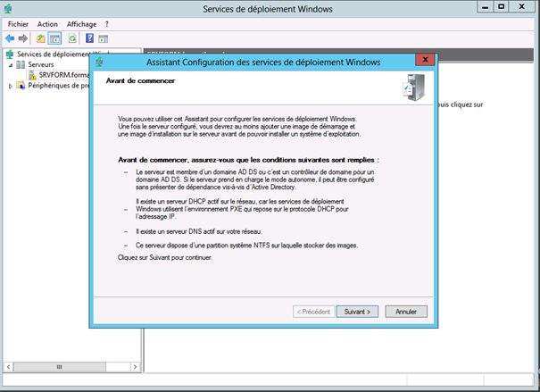Select the SRVFORM server tree item
Image resolution: width=540 pixels, height=392 pixels.
click(63, 75)
